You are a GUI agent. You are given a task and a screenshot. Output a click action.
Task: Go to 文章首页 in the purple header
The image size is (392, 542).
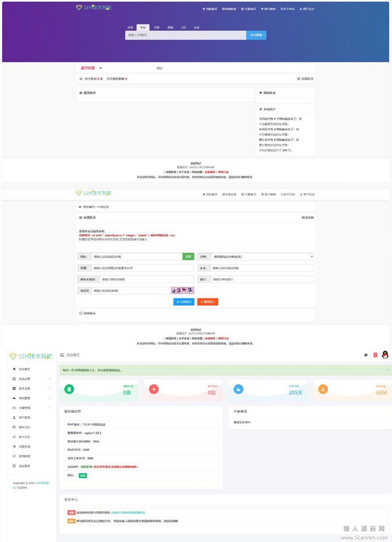(248, 9)
